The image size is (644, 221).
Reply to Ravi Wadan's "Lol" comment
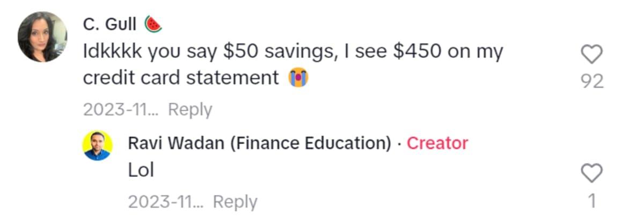(235, 202)
